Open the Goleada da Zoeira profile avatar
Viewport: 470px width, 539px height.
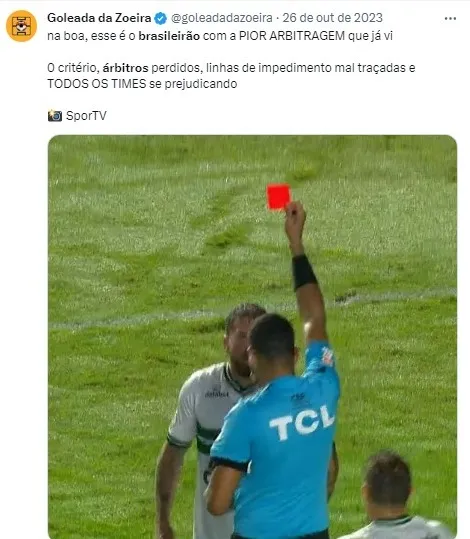(x=21, y=26)
